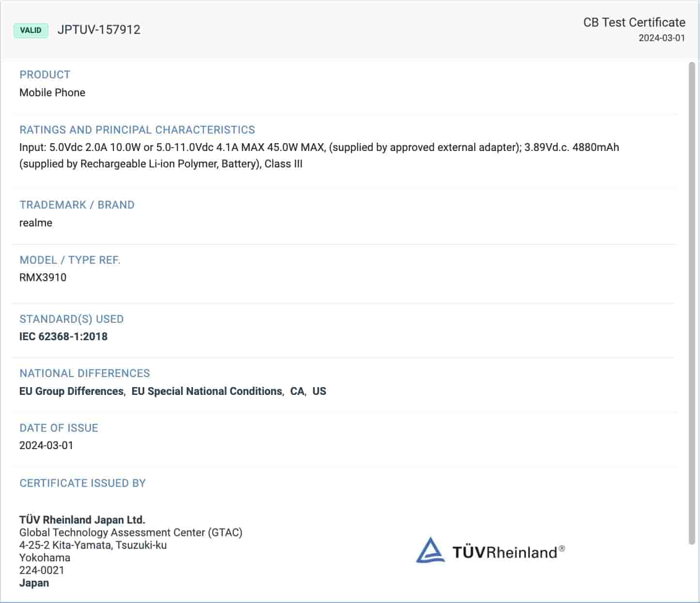
Task: Click the registered trademark symbol beside TÜVRheinland
Action: pyautogui.click(x=562, y=548)
